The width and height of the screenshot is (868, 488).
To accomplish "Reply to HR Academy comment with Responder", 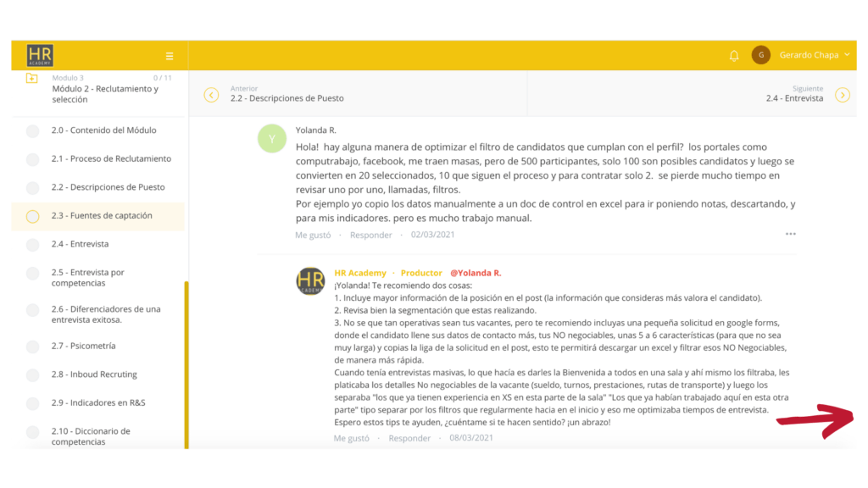I will point(409,438).
